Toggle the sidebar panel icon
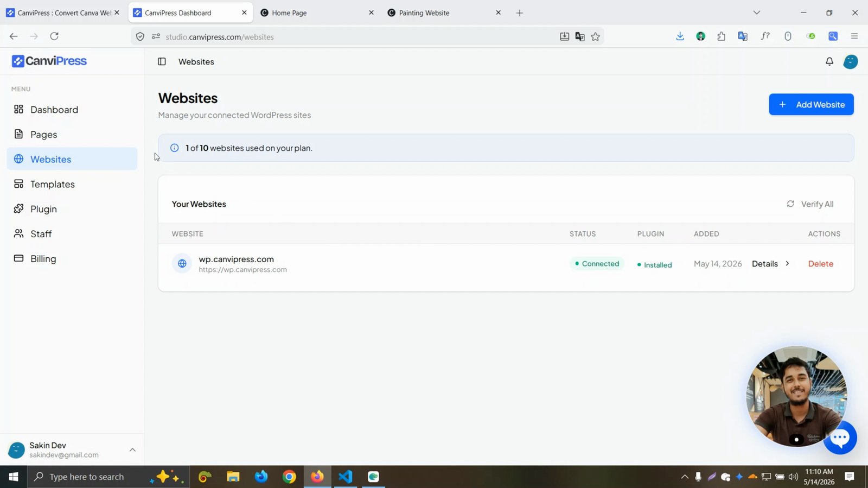Screen dimensions: 868x488 click(x=162, y=62)
